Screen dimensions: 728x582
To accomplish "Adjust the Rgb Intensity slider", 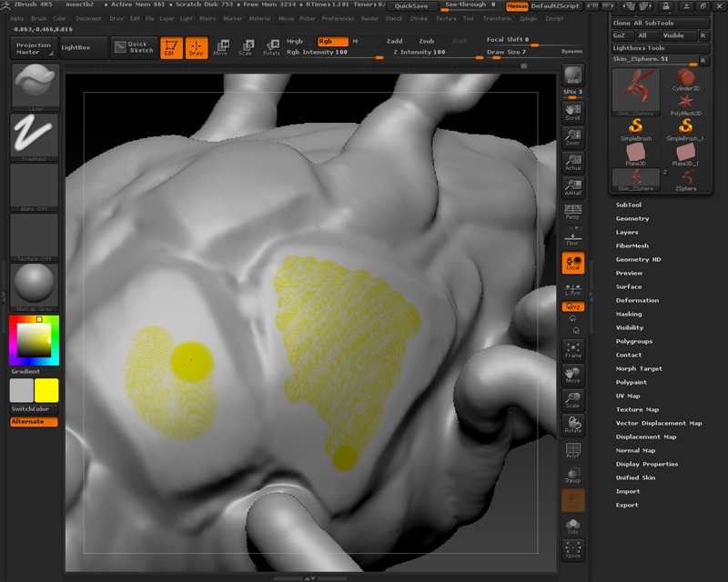I will tap(334, 53).
